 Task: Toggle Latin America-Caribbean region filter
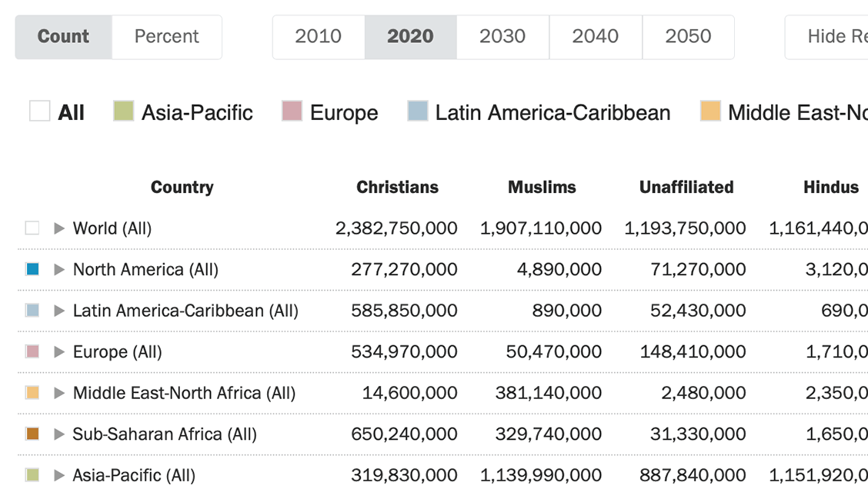(418, 111)
